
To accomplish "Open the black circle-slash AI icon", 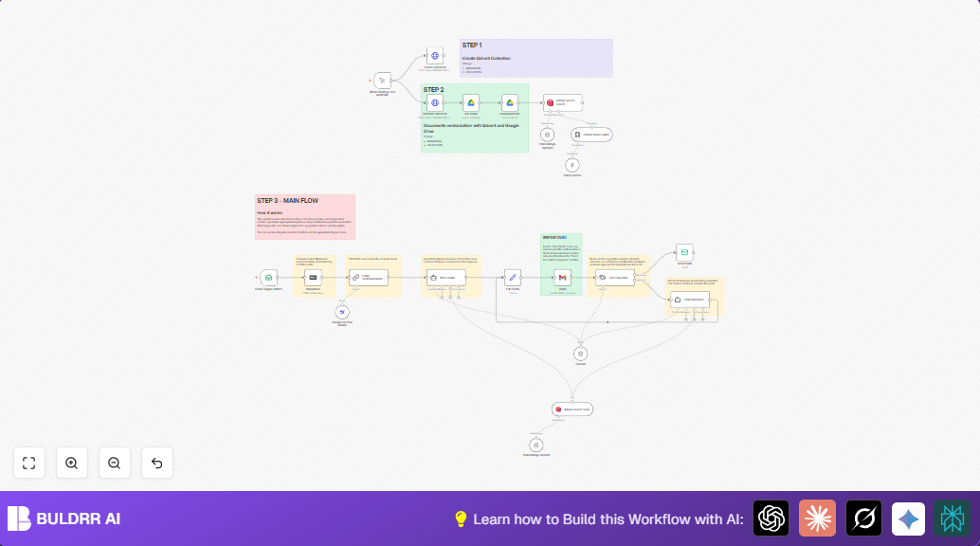I will click(x=863, y=519).
